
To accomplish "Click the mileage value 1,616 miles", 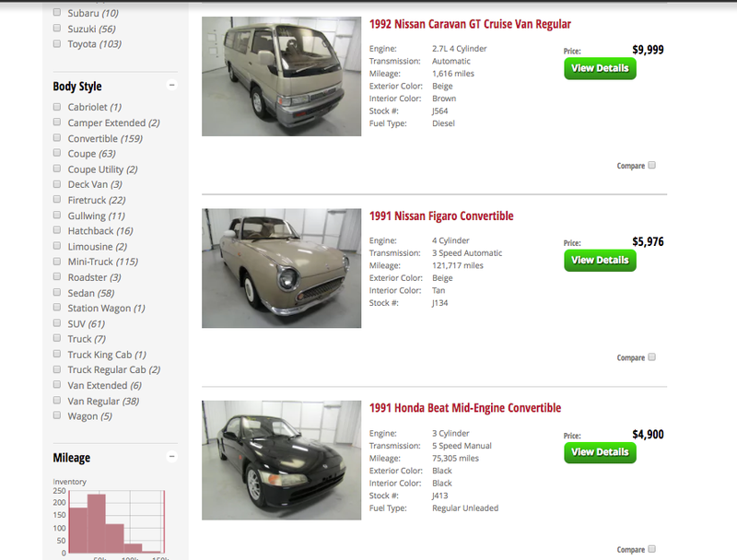I will coord(453,74).
